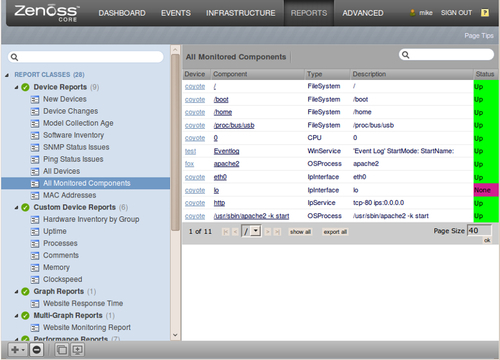Collapse the Report Classes root node
This screenshot has width=500, height=360.
pyautogui.click(x=7, y=75)
